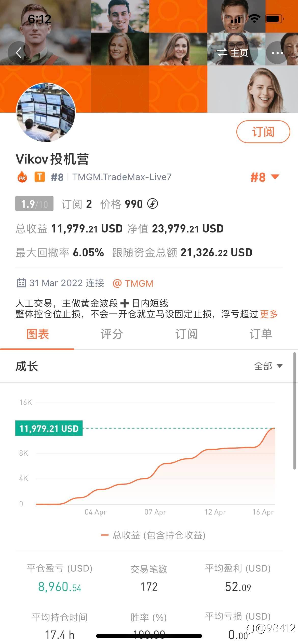The image size is (298, 644).
Task: Open the trader's profile avatar
Action: point(46,112)
